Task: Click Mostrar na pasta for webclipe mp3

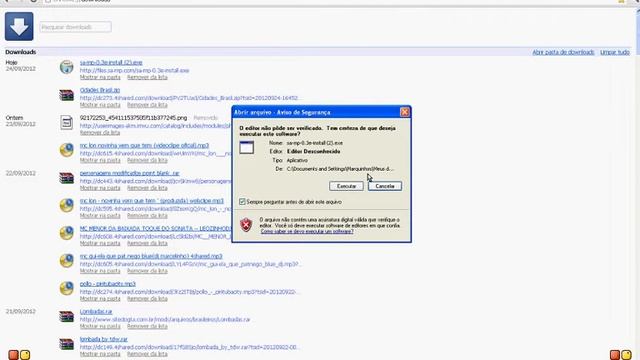Action: (100, 216)
